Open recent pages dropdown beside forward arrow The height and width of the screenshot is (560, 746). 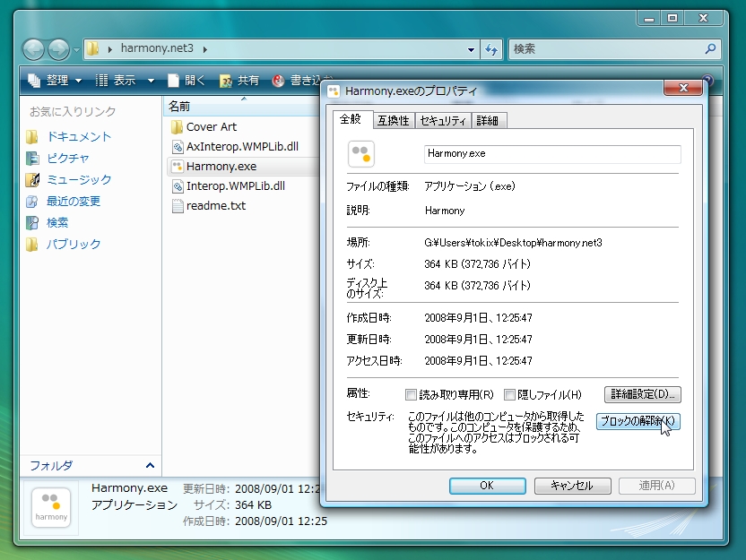76,49
